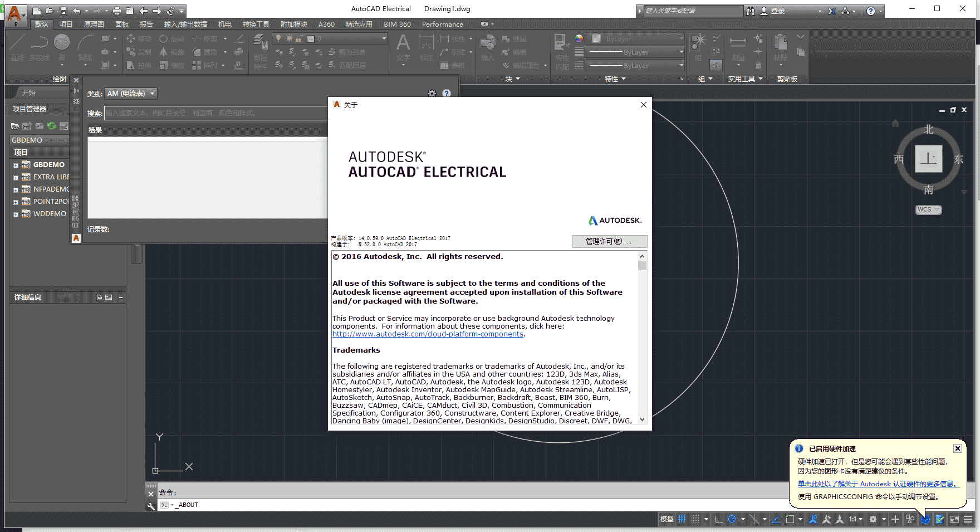Click the 复制 (Copy) tool

[139, 52]
